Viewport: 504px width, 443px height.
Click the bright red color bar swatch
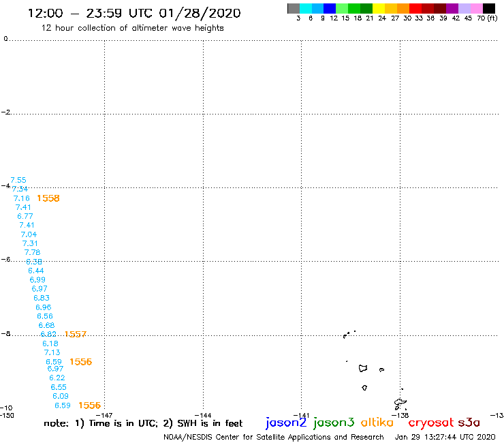coord(415,8)
